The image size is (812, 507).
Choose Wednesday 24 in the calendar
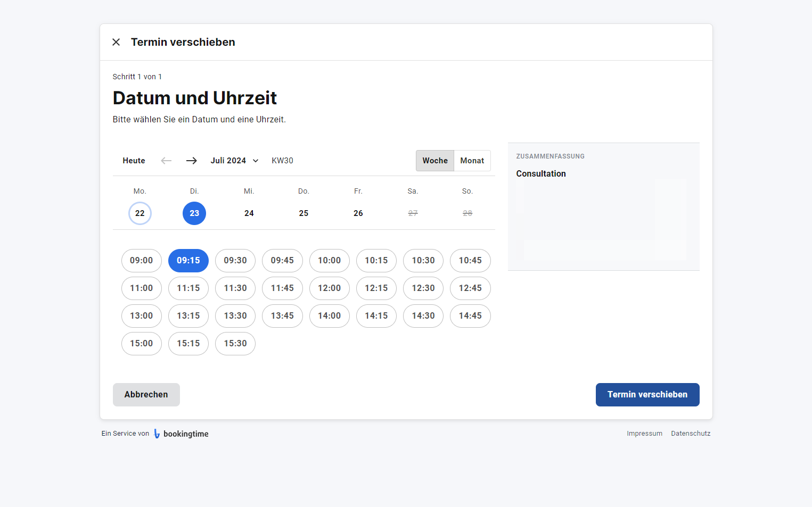coord(249,213)
